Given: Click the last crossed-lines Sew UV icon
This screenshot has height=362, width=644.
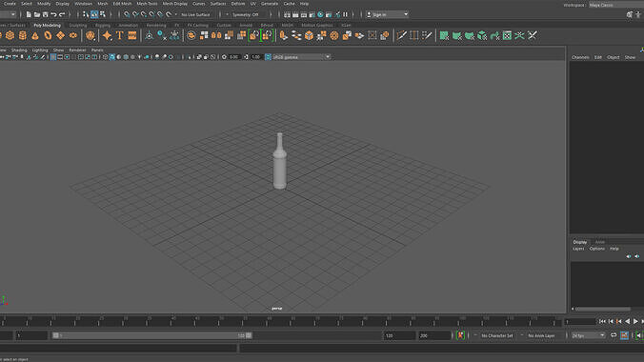Looking at the screenshot, I should point(533,36).
